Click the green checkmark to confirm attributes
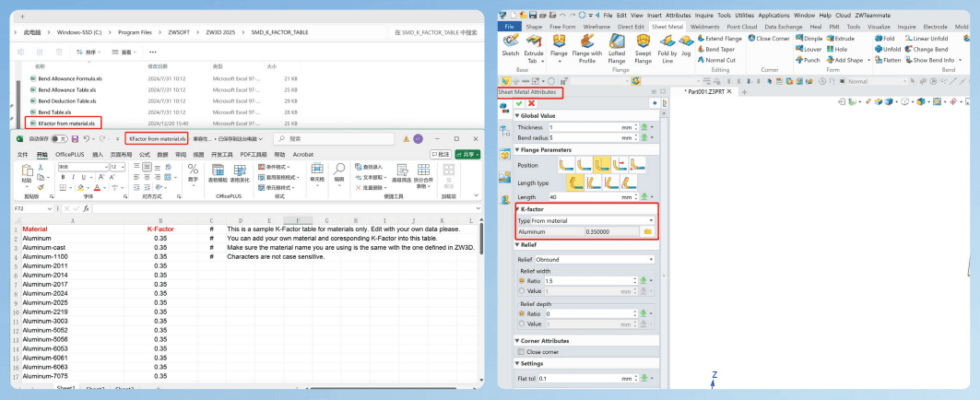Image resolution: width=980 pixels, height=400 pixels. click(519, 104)
